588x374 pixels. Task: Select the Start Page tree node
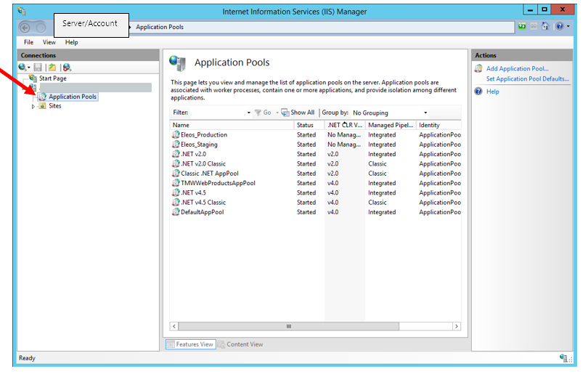(53, 78)
